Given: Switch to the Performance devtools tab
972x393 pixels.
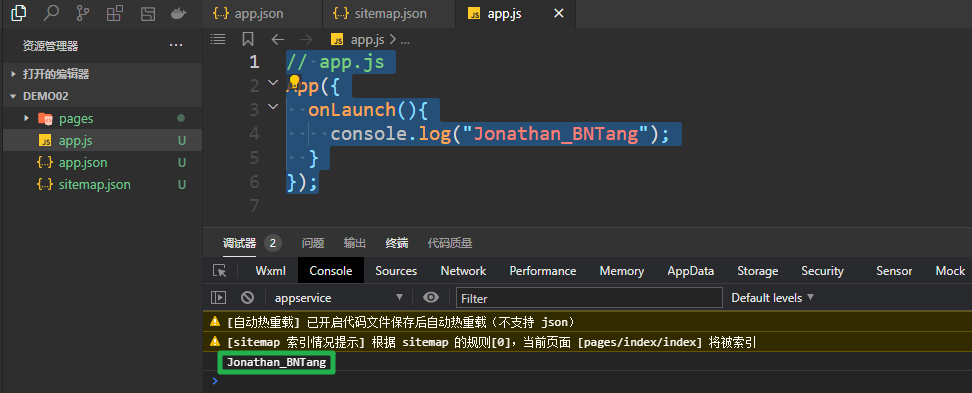Looking at the screenshot, I should (x=542, y=271).
